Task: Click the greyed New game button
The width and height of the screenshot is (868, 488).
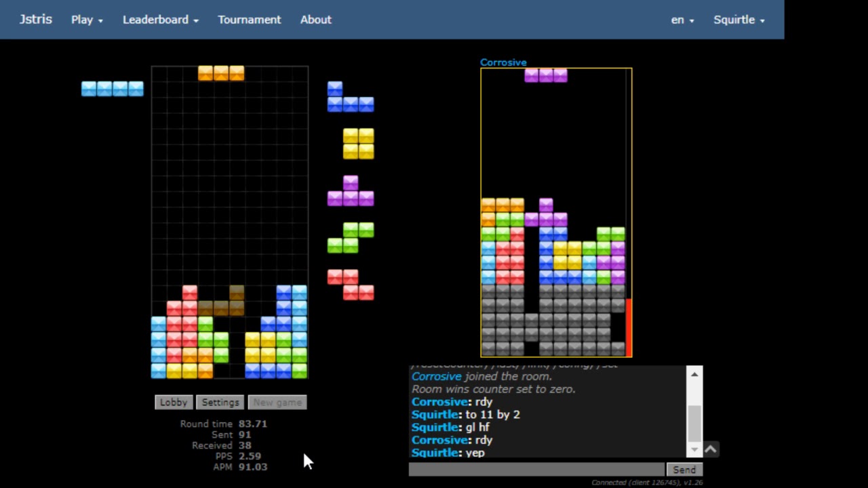Action: pyautogui.click(x=277, y=402)
